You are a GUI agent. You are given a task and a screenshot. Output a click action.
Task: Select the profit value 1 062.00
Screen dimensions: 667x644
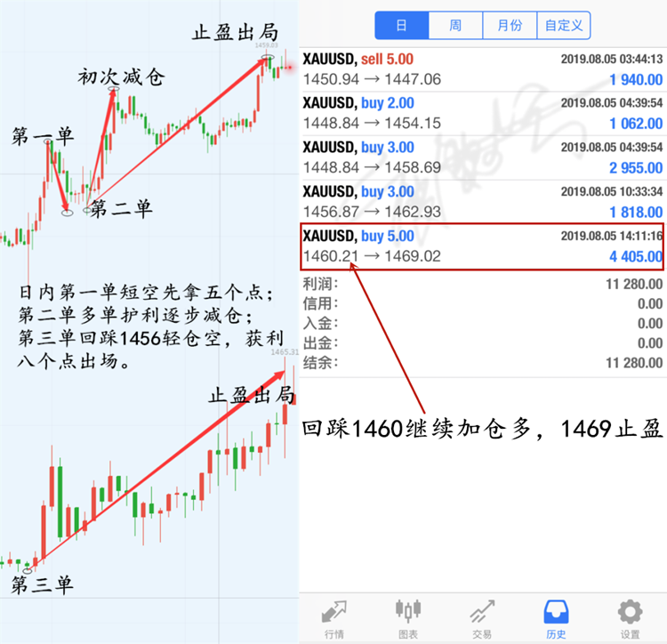[x=636, y=125]
